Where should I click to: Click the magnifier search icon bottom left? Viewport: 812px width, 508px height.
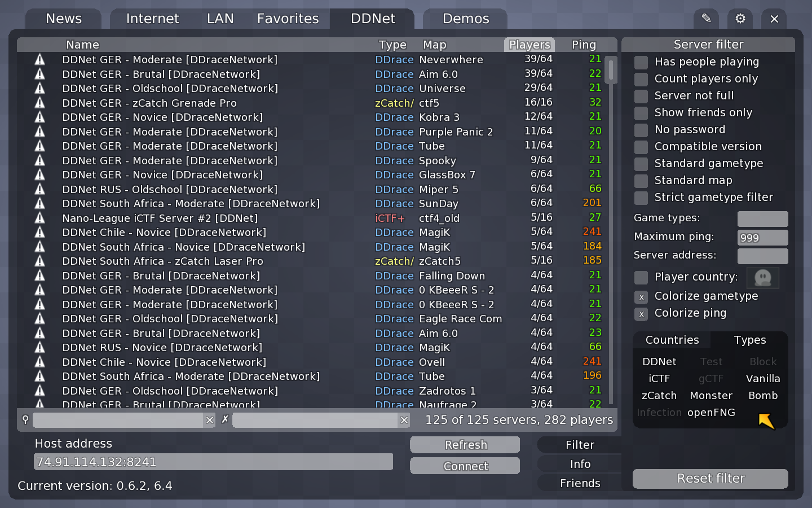[x=25, y=420]
